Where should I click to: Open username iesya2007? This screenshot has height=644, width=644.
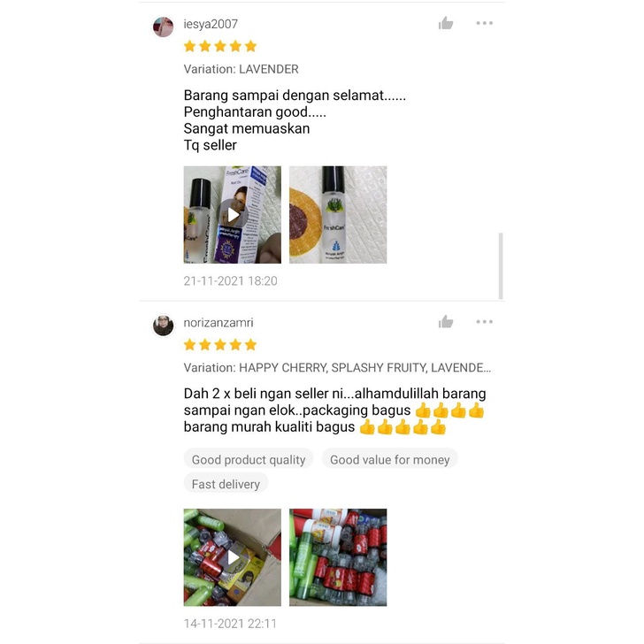211,24
